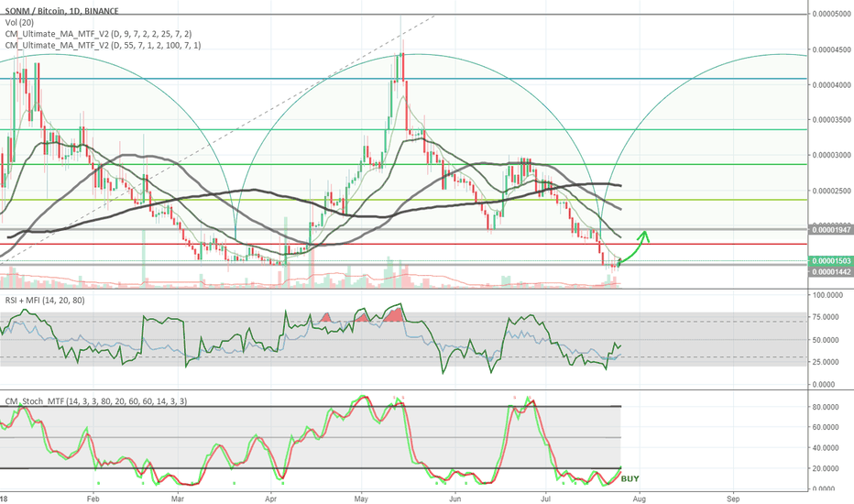This screenshot has height=504, width=854.
Task: Click the 0.00002500 price axis tick
Action: click(x=832, y=191)
